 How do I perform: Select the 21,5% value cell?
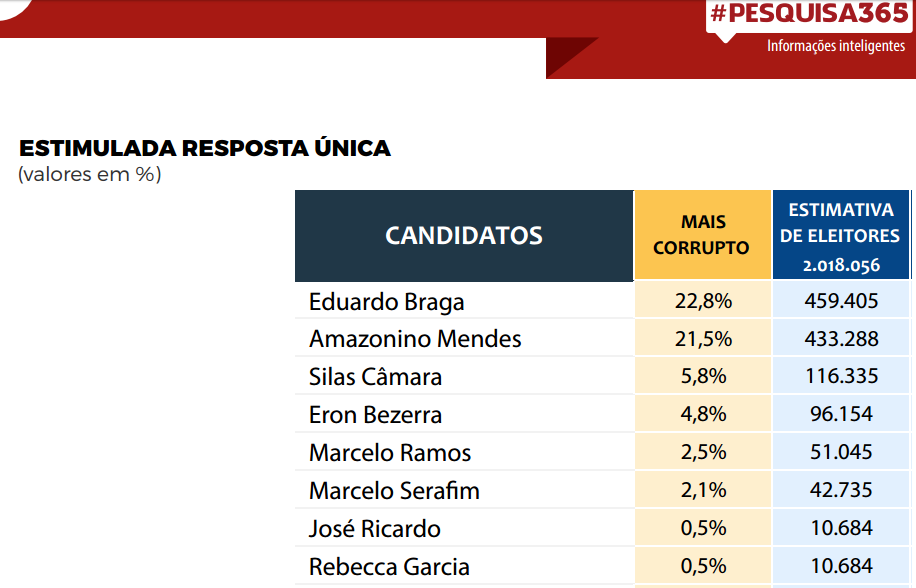703,339
